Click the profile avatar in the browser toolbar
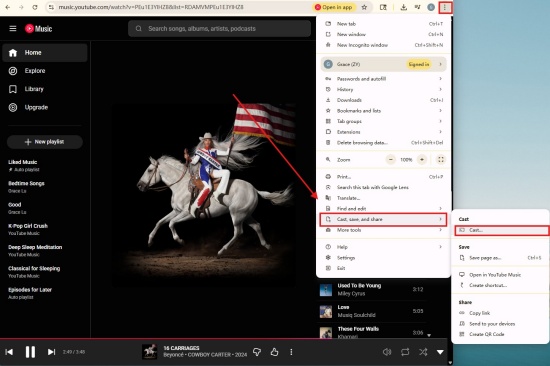550x366 pixels. (x=431, y=7)
